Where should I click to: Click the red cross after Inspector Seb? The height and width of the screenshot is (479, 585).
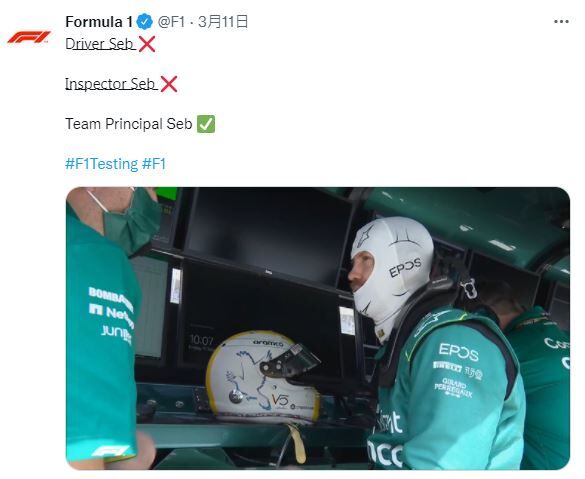pos(169,84)
